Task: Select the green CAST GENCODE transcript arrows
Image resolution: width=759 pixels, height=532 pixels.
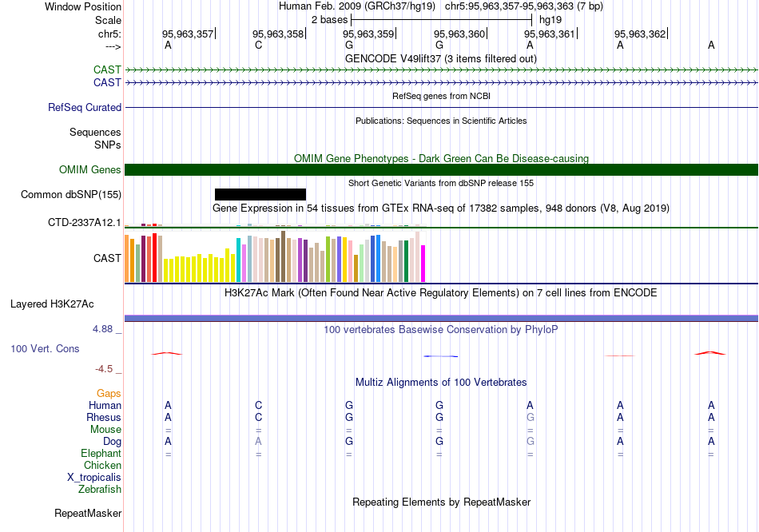Action: 442,69
